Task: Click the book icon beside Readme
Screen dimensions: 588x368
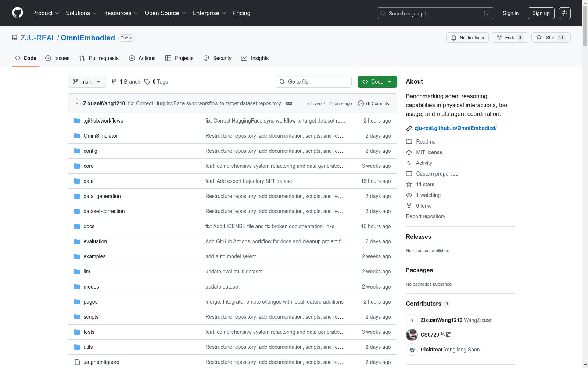Action: [409, 142]
